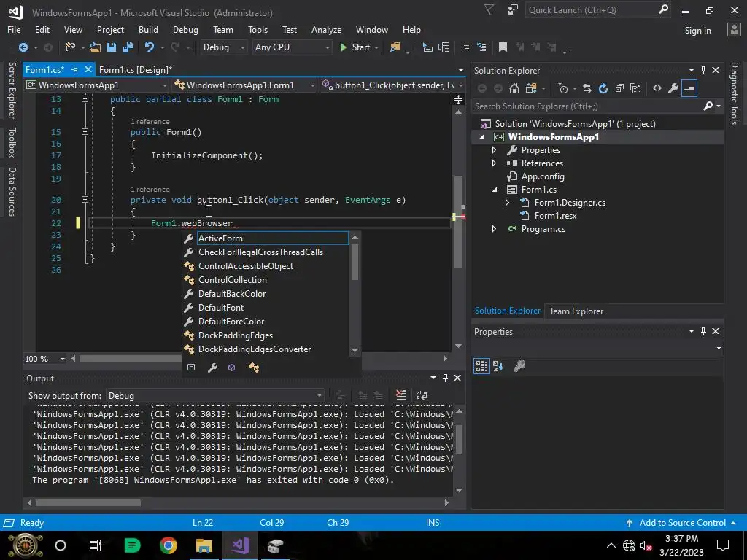Click the Save All double-floppy icon
Screen dimensions: 747x560
(x=127, y=47)
